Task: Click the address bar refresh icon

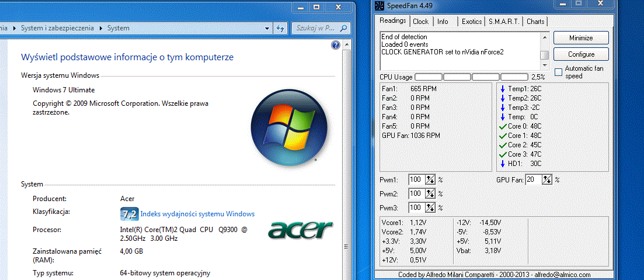Action: (x=280, y=28)
